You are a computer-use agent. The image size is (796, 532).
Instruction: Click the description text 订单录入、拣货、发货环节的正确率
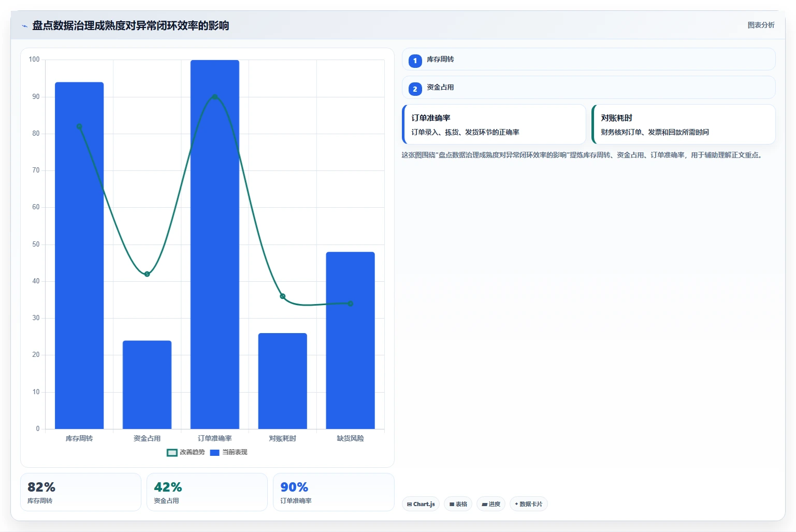tap(465, 132)
